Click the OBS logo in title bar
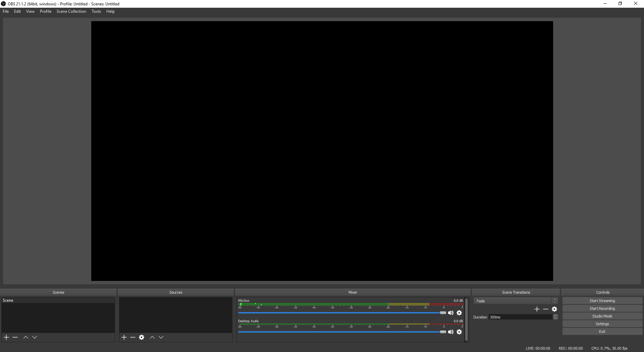The height and width of the screenshot is (352, 644). [x=3, y=4]
